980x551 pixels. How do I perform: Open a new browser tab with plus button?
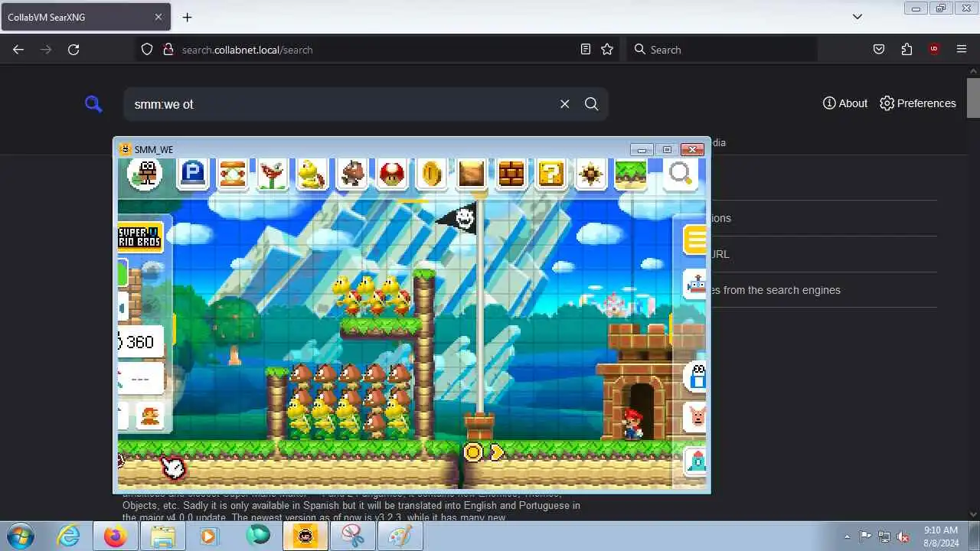[x=187, y=17]
